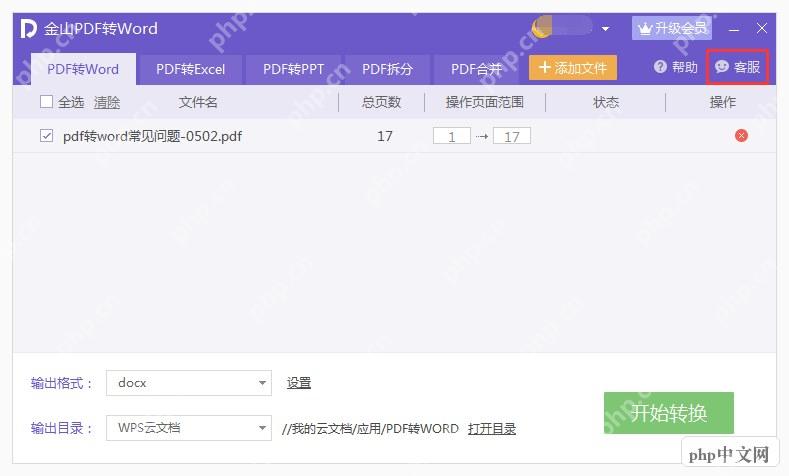789x476 pixels.
Task: Switch to the PDF转Excel tab
Action: pos(190,69)
